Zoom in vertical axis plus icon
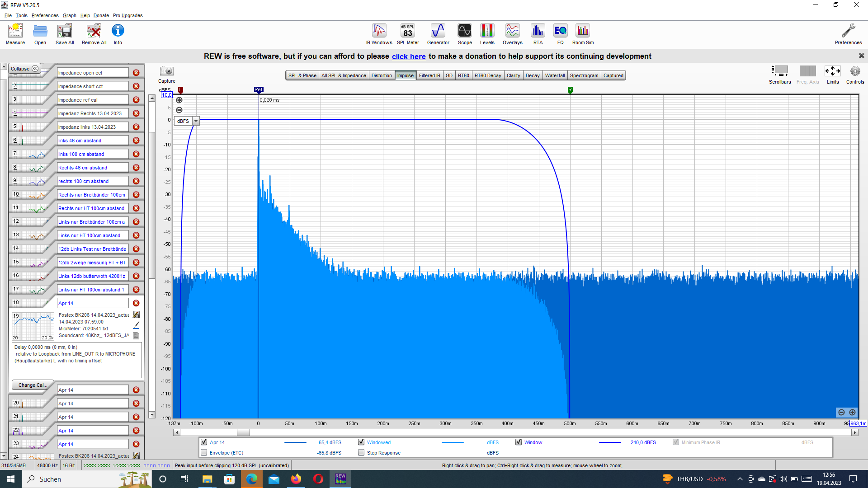This screenshot has height=488, width=868. click(179, 100)
